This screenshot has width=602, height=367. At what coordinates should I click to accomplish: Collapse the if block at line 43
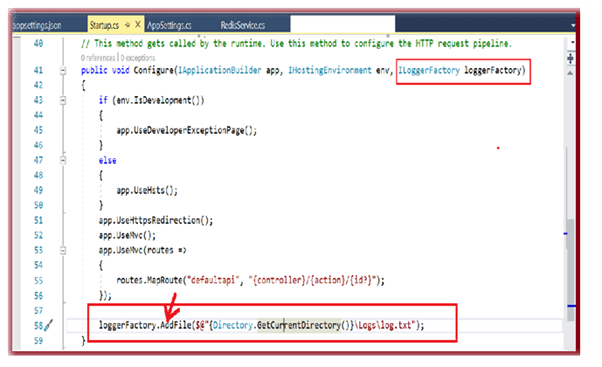click(x=63, y=101)
